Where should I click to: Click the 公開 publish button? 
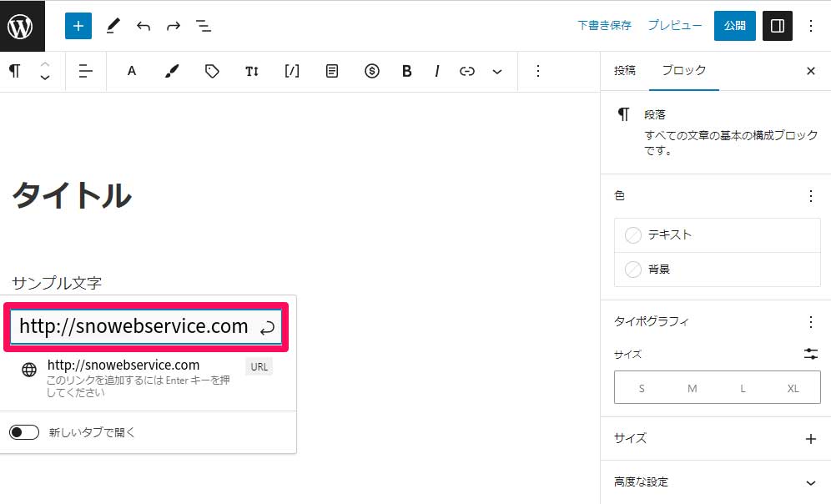(734, 26)
